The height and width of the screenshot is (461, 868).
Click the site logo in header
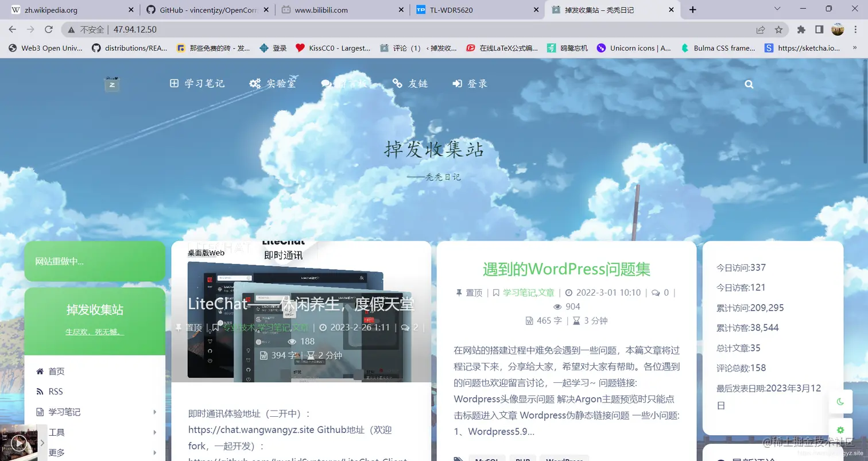pos(112,84)
